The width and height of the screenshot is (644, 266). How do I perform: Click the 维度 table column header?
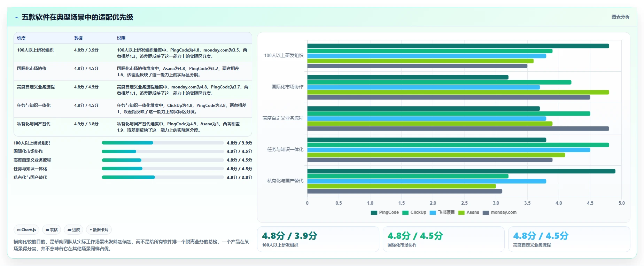pos(21,38)
